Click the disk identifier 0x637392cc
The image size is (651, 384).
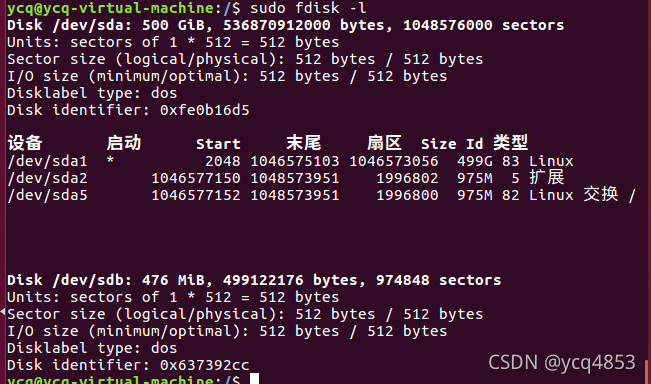(x=205, y=365)
